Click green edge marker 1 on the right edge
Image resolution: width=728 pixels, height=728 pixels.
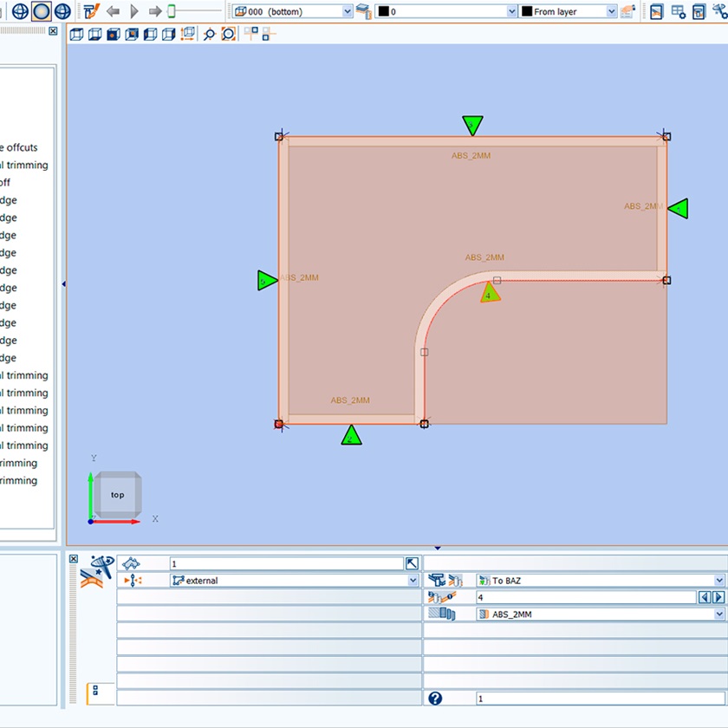(x=679, y=209)
